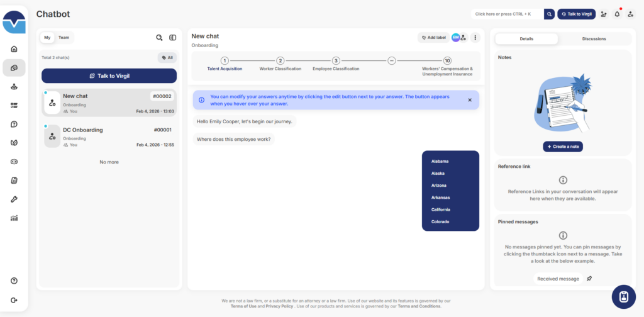The width and height of the screenshot is (644, 317).
Task: Jump to step 2 Worker Classification
Action: coord(280,61)
